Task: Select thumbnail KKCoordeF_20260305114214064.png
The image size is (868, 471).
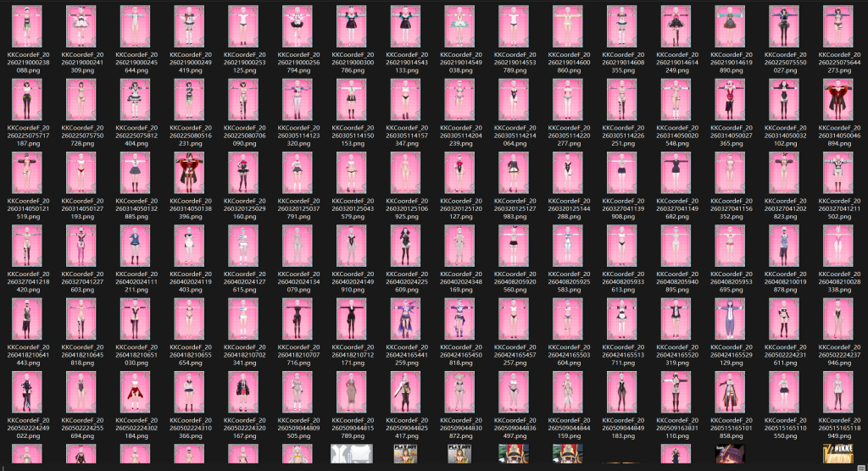Action: (515, 100)
